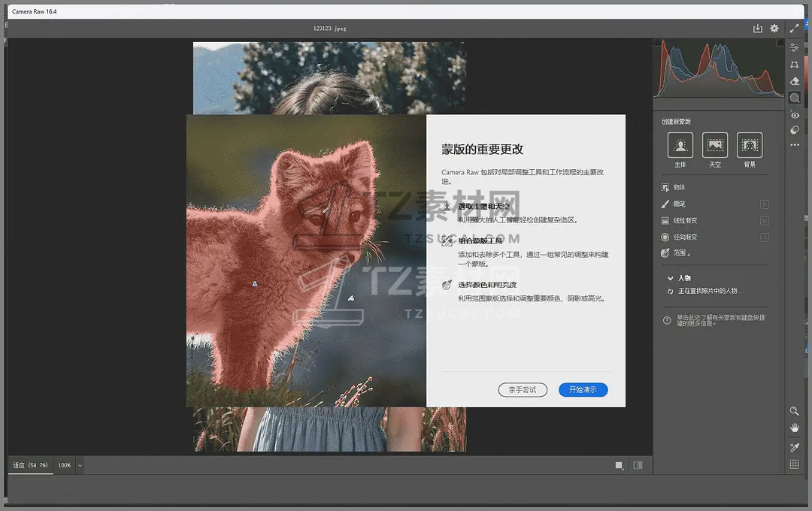Select the Healing eraser tool
This screenshot has height=511, width=812.
795,81
